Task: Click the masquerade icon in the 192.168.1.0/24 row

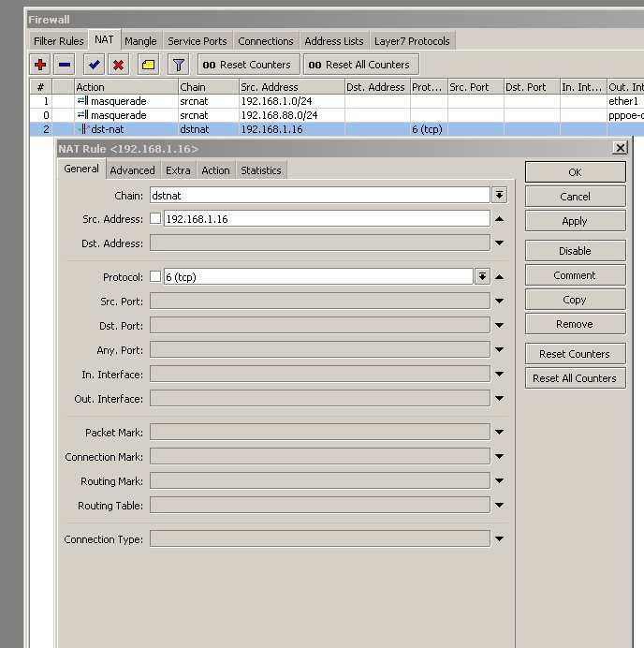Action: coord(82,101)
